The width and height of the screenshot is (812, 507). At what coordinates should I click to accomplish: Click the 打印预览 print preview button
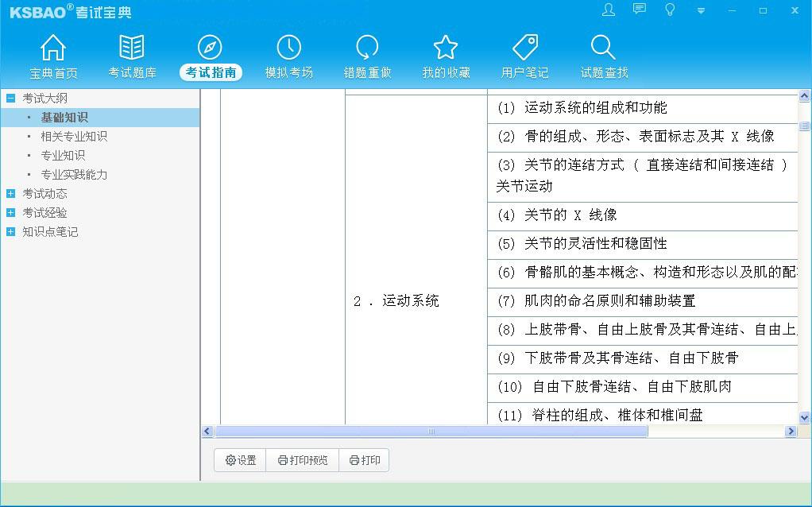point(303,460)
